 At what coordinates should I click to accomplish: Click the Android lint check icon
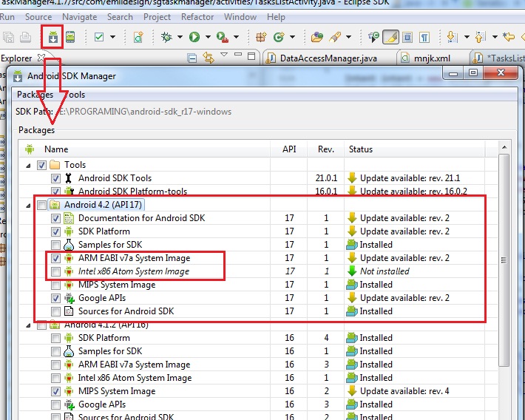pos(99,37)
